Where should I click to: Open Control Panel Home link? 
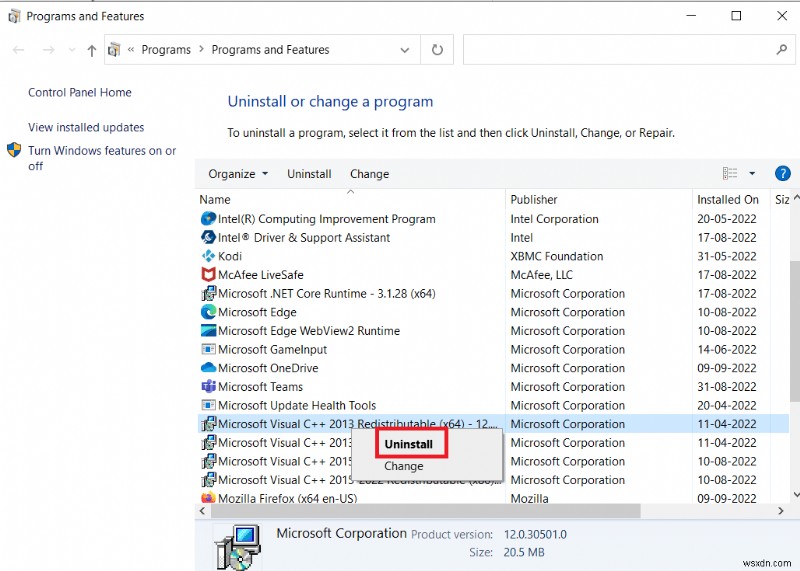point(80,92)
